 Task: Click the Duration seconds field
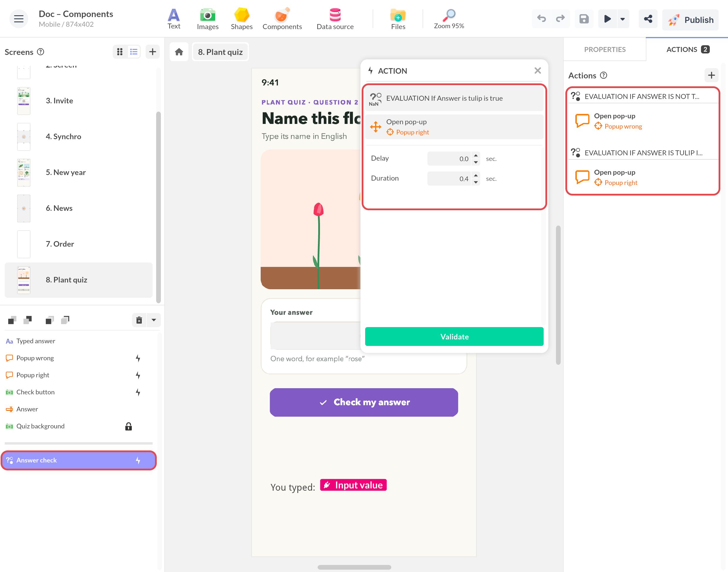449,179
